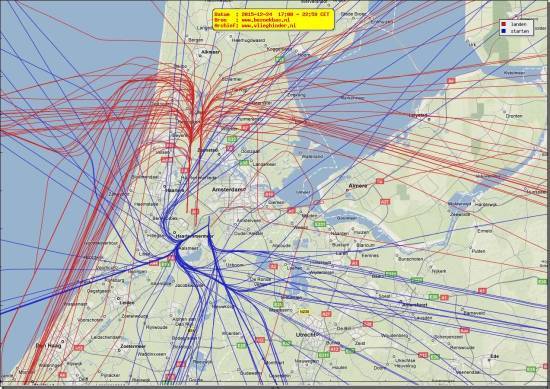Click the Ermelo town label
This screenshot has width=550, height=389.
484,231
